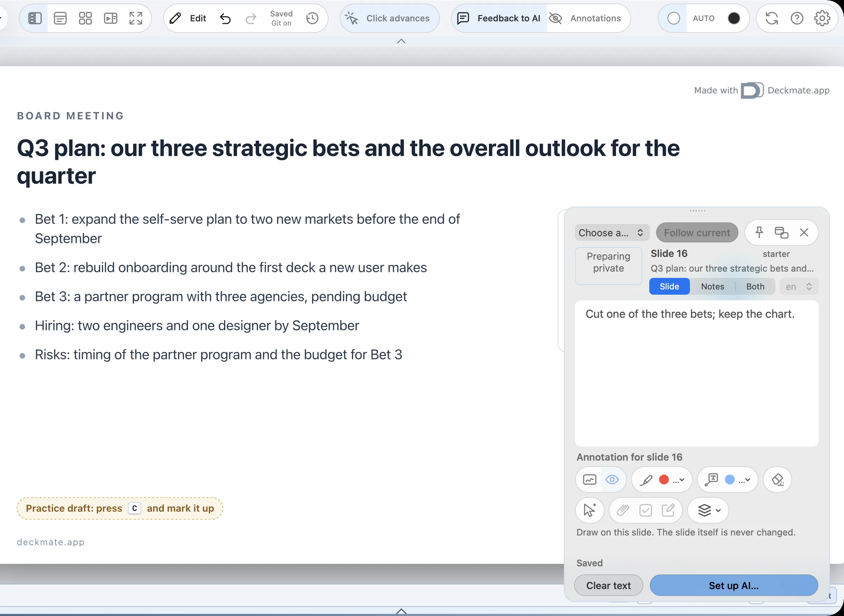Screen dimensions: 844x616
Task: Open the slide grid overview icon
Action: pos(85,18)
